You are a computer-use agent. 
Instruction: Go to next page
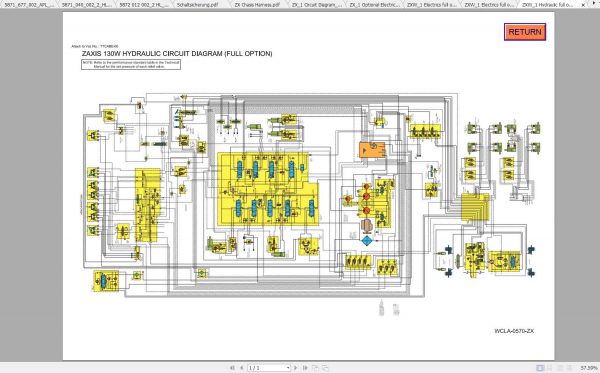295,368
